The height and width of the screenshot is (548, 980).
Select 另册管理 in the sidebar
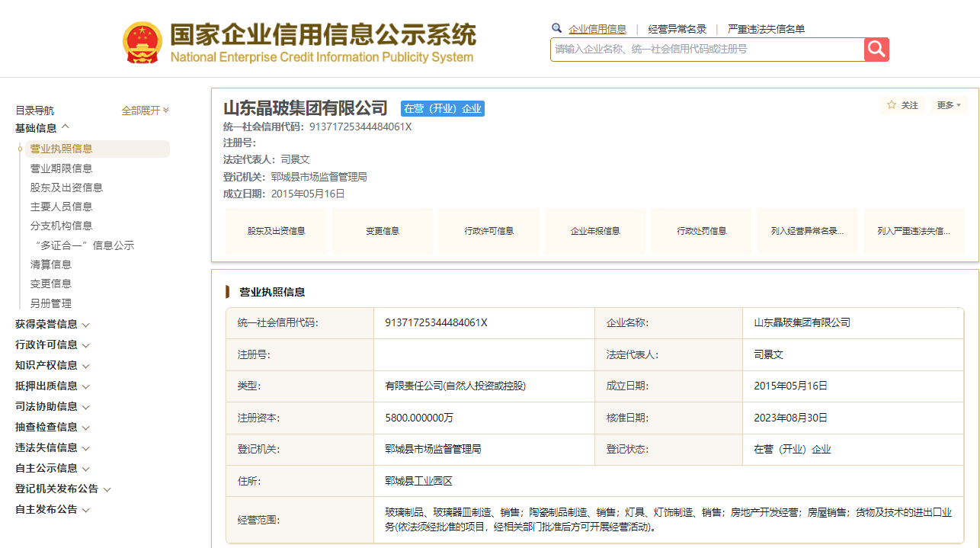[50, 303]
